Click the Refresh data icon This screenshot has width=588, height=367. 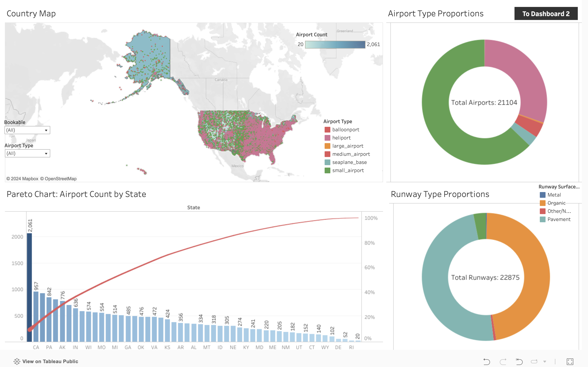coord(534,361)
